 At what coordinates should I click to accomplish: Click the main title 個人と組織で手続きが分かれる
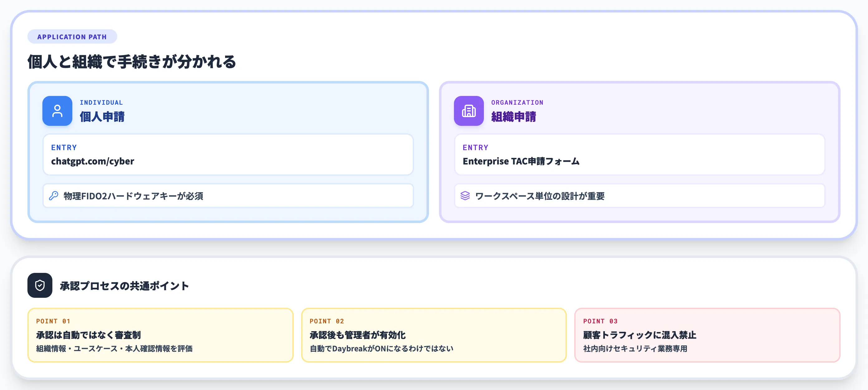click(x=132, y=62)
